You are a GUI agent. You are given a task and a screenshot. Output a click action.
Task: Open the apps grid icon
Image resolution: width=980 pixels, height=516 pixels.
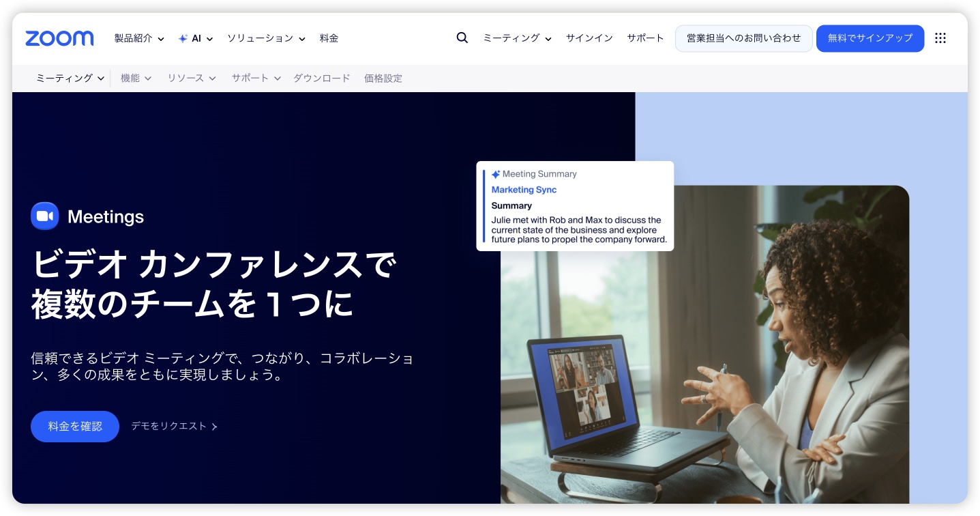[x=940, y=38]
